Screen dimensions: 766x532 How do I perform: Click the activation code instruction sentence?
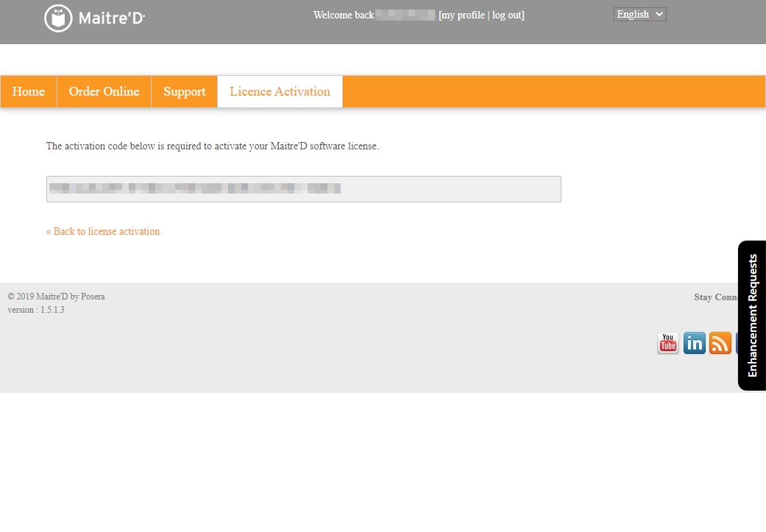coord(212,146)
